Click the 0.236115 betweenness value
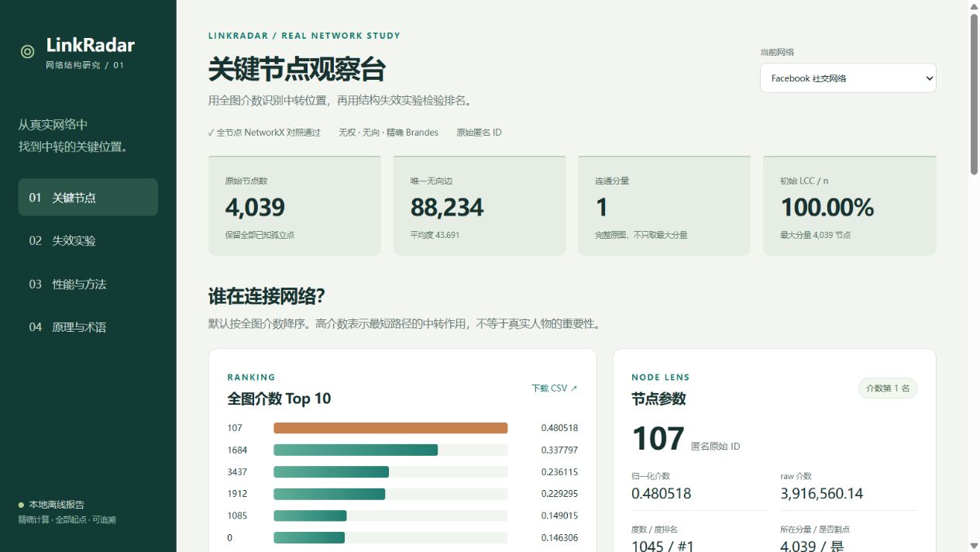 tap(559, 471)
